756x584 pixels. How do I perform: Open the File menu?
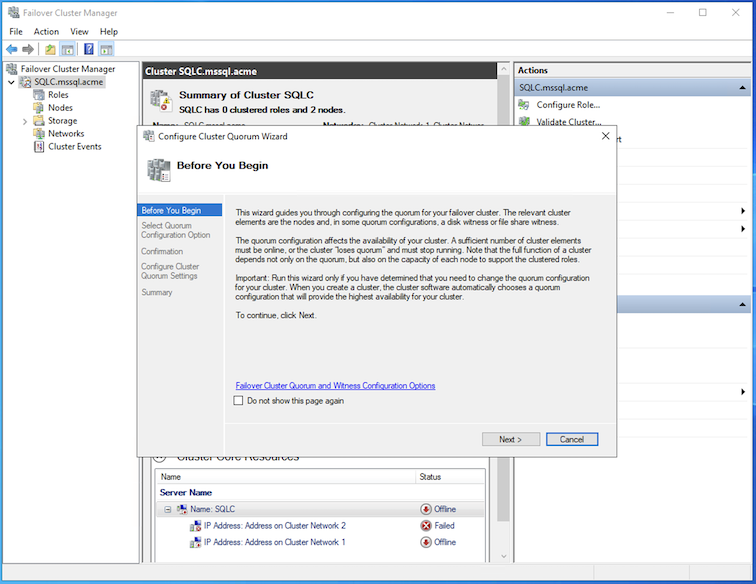click(16, 32)
